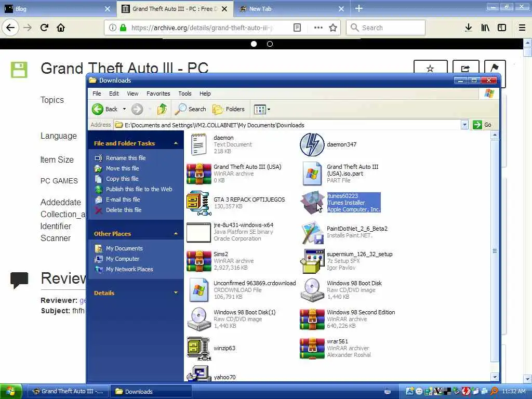The height and width of the screenshot is (399, 532).
Task: Select the winzip63 installer icon
Action: pos(199,349)
